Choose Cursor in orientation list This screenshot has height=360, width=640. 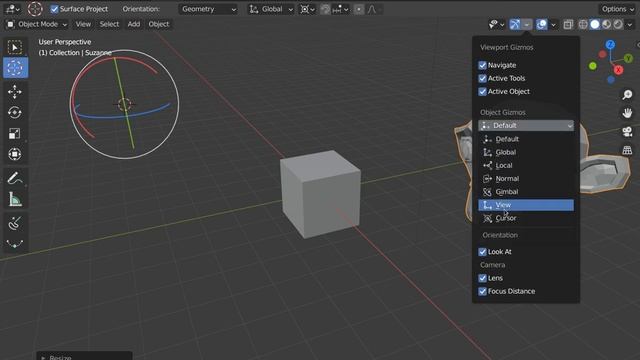click(x=526, y=218)
